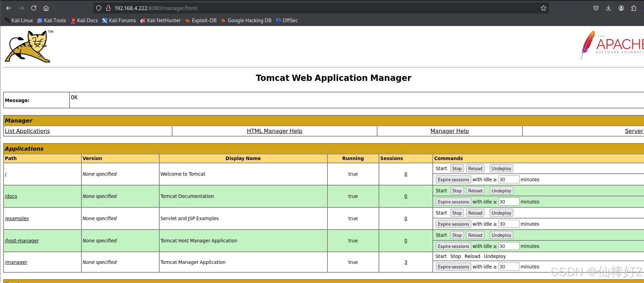Image resolution: width=644 pixels, height=283 pixels.
Task: Click the insecure connection lock icon
Action: [x=108, y=8]
